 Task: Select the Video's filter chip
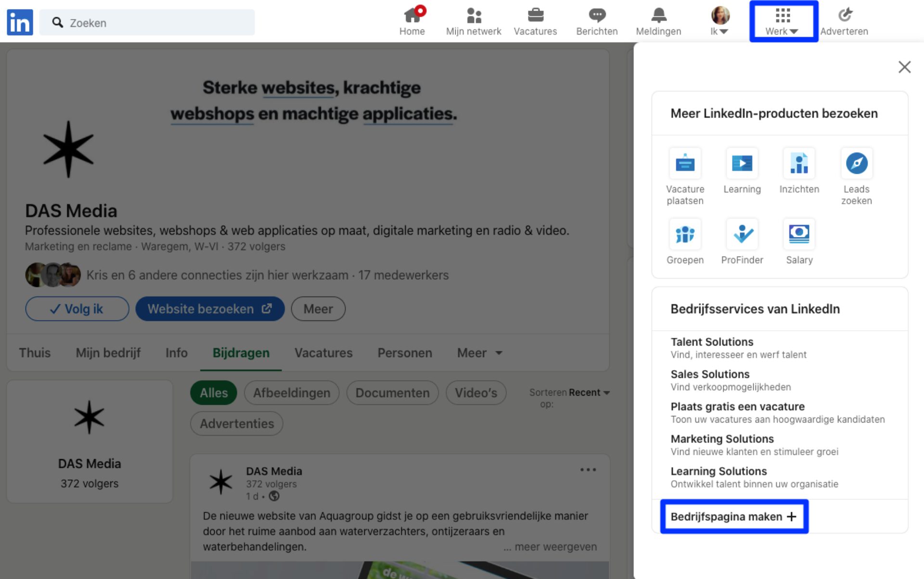pyautogui.click(x=476, y=393)
